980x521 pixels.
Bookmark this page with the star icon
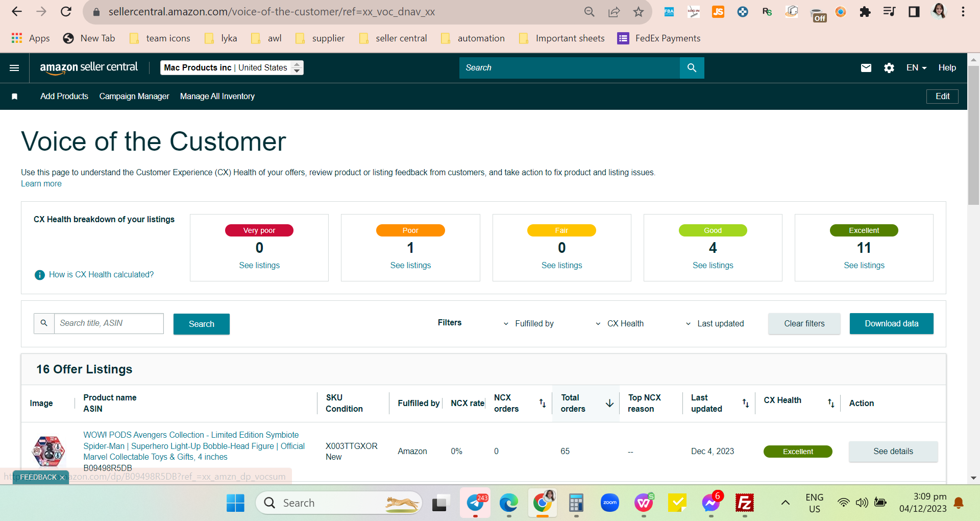click(639, 12)
